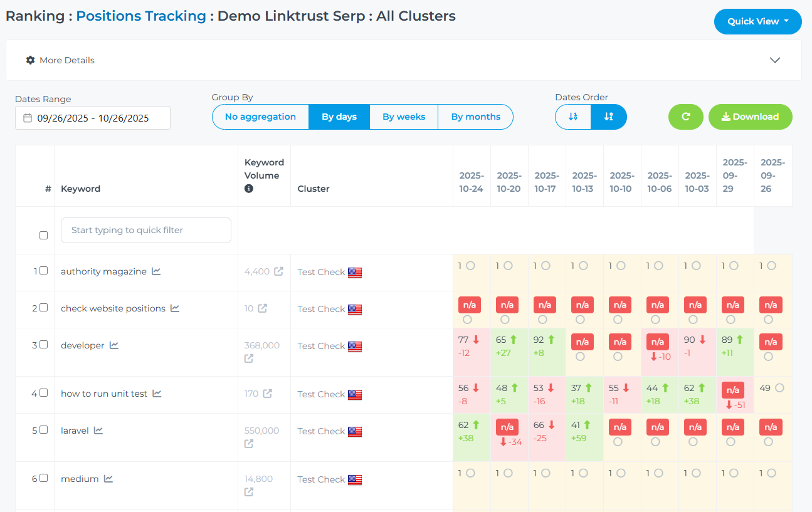Check the box for row 3 developer
Image resolution: width=812 pixels, height=512 pixels.
point(44,345)
